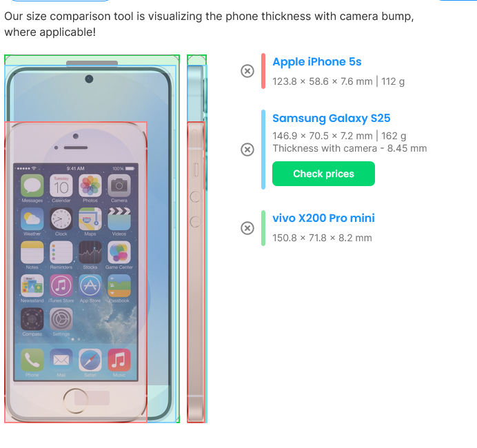
Task: Click the green Check prices button
Action: click(323, 174)
